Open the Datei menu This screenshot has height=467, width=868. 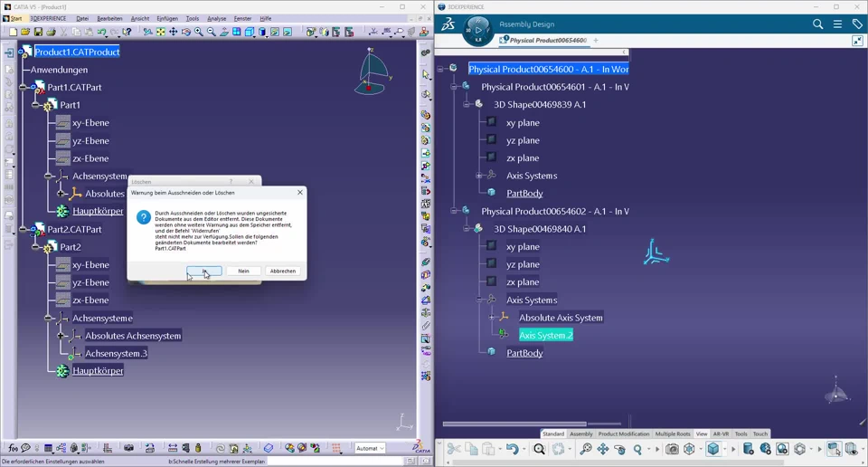82,18
